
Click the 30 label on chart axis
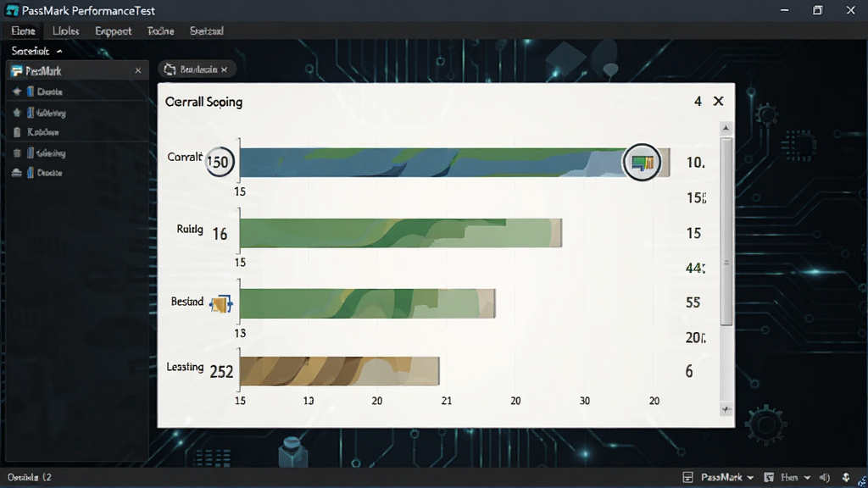pos(585,401)
